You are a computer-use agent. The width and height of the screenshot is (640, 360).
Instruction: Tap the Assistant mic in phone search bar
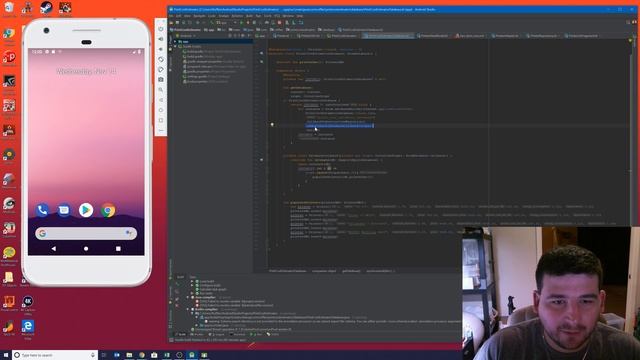(x=129, y=233)
